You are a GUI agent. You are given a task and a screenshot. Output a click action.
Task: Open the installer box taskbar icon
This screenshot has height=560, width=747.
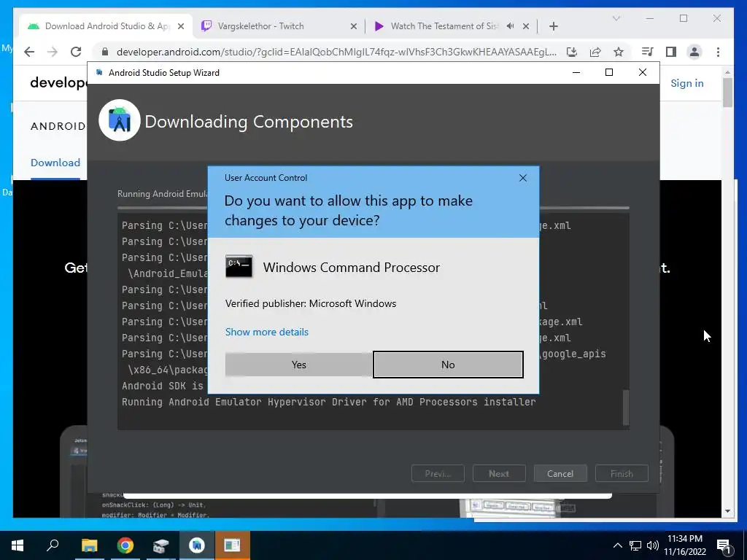pyautogui.click(x=161, y=545)
